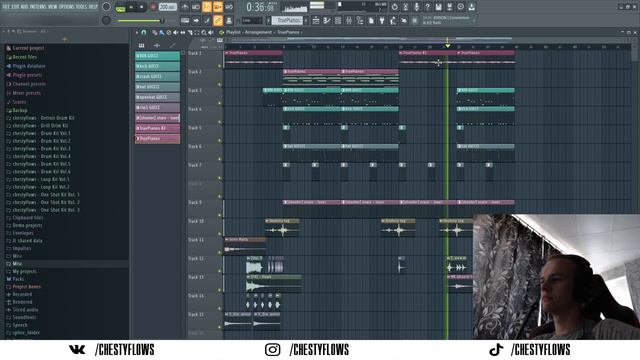Select the playlist draw pencil tool
Viewport: 640px width, 360px height.
tap(155, 32)
